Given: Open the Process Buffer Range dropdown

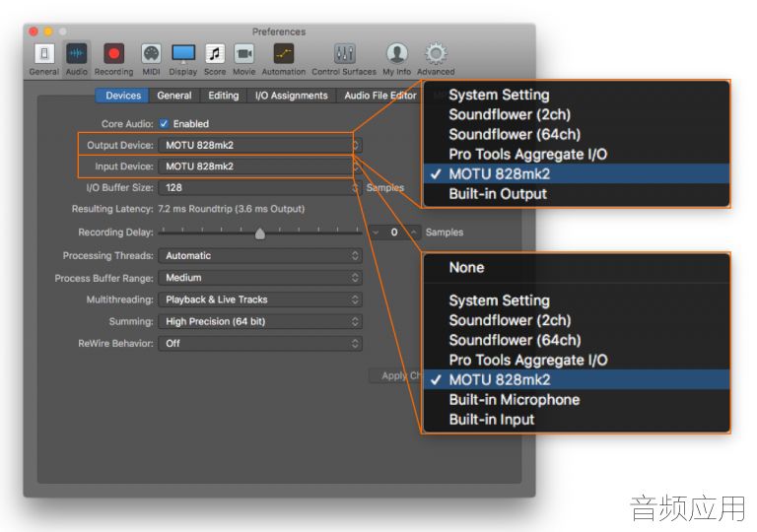Looking at the screenshot, I should (260, 278).
